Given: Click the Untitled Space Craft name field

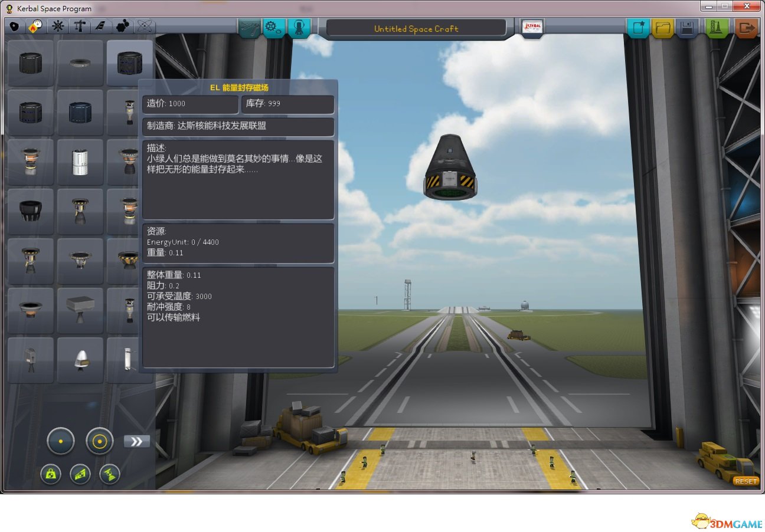Looking at the screenshot, I should click(416, 28).
